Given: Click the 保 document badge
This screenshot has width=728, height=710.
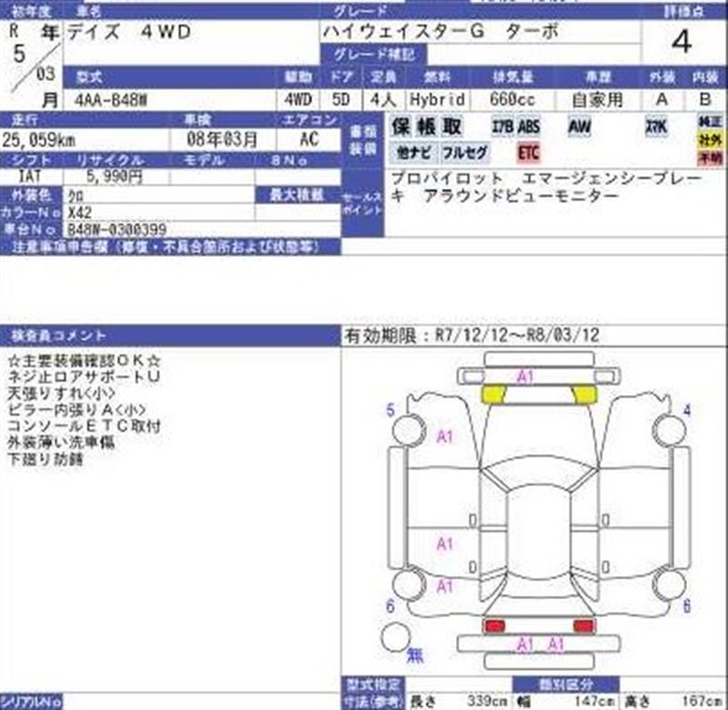Looking at the screenshot, I should pos(400,127).
